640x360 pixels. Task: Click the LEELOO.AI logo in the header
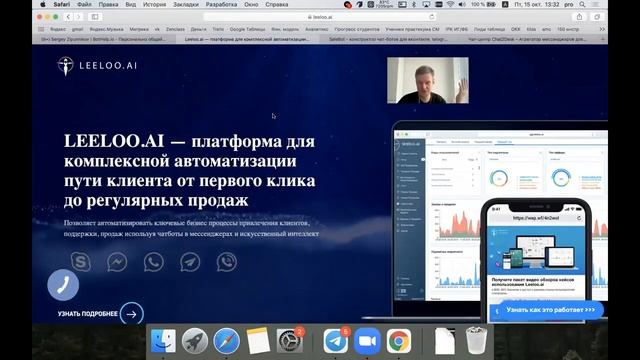point(97,66)
